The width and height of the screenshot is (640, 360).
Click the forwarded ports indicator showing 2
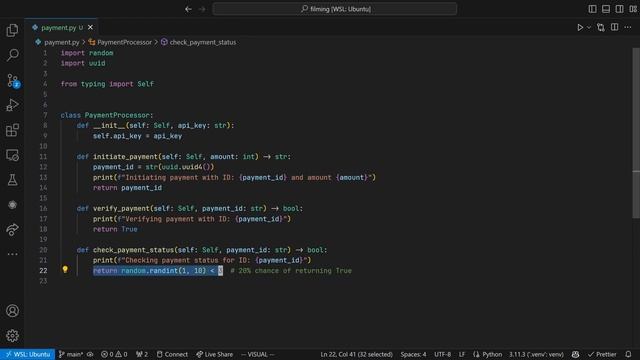[x=142, y=354]
